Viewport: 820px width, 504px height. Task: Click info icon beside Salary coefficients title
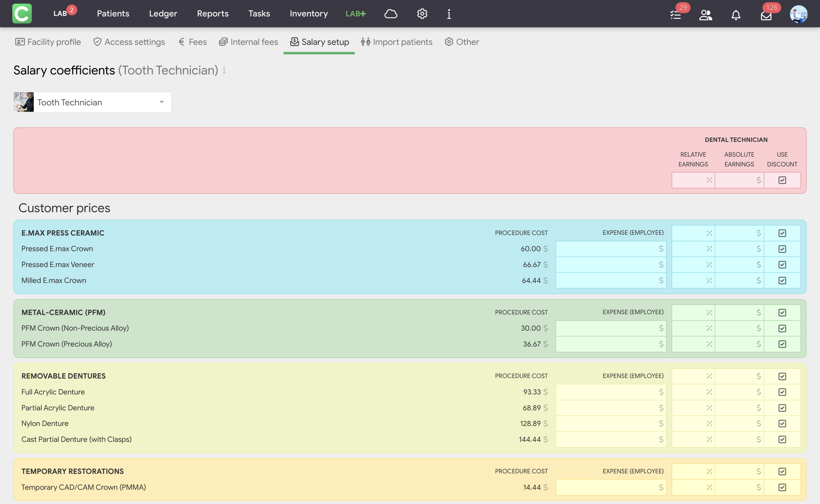pyautogui.click(x=224, y=70)
